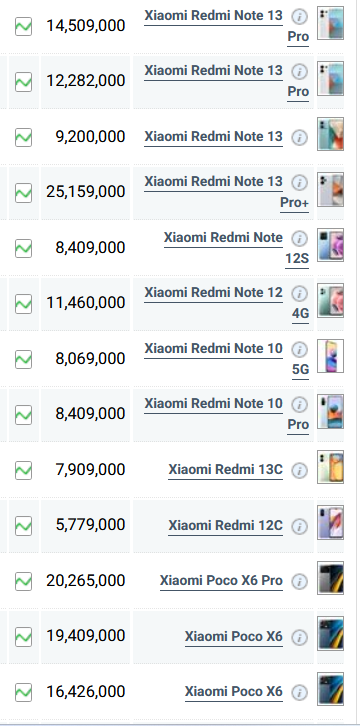Click the Redmi Note 12S phone thumbnail
The height and width of the screenshot is (726, 360).
click(x=330, y=245)
